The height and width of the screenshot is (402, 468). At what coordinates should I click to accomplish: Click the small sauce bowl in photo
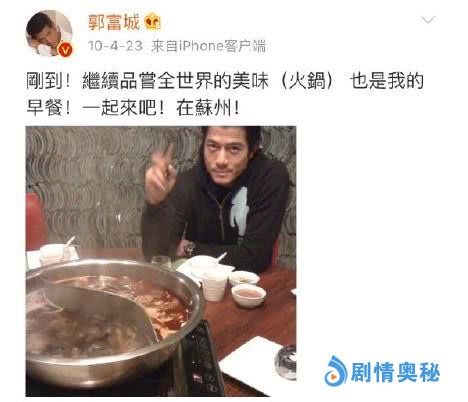pos(248,295)
